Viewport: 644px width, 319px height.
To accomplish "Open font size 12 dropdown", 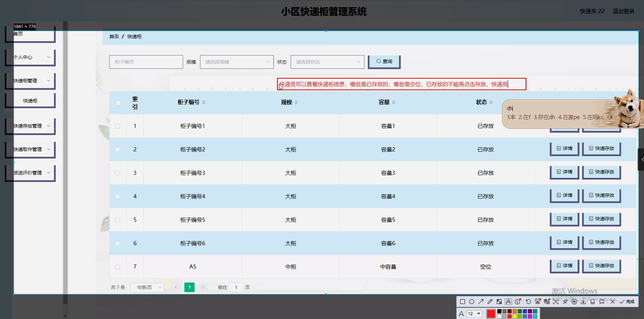I will [x=474, y=314].
